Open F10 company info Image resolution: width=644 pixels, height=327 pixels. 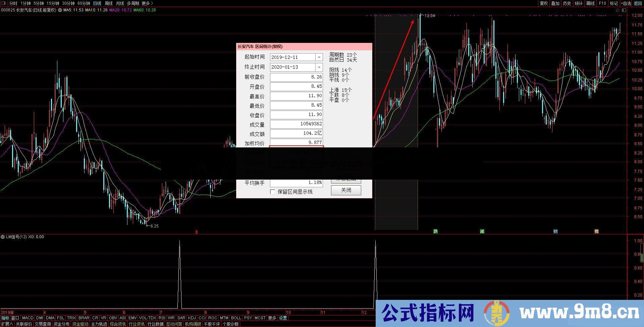tap(602, 3)
